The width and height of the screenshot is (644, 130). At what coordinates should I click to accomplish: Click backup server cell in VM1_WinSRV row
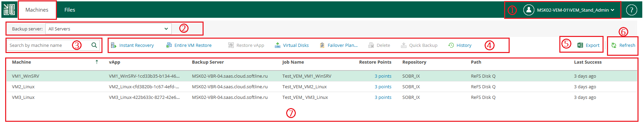click(x=230, y=76)
